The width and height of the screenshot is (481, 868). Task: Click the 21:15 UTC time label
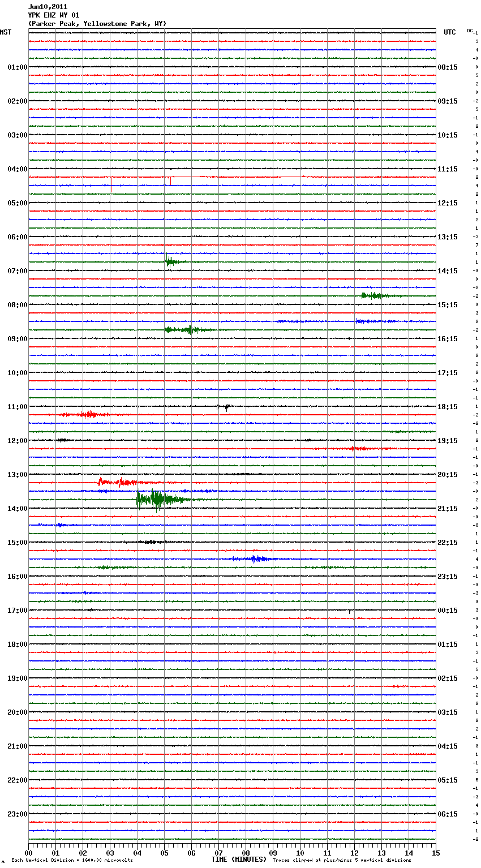click(448, 509)
